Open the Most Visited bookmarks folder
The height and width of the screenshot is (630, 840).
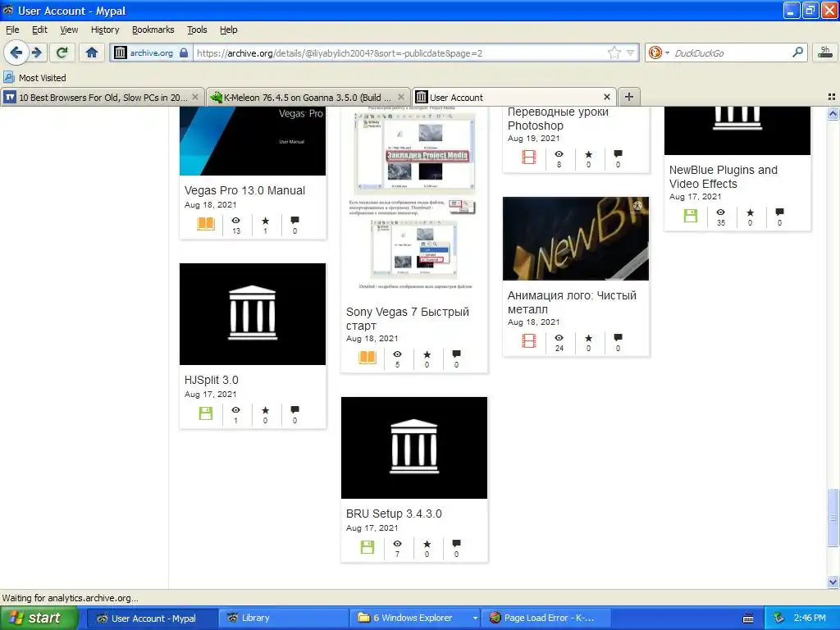click(x=35, y=78)
